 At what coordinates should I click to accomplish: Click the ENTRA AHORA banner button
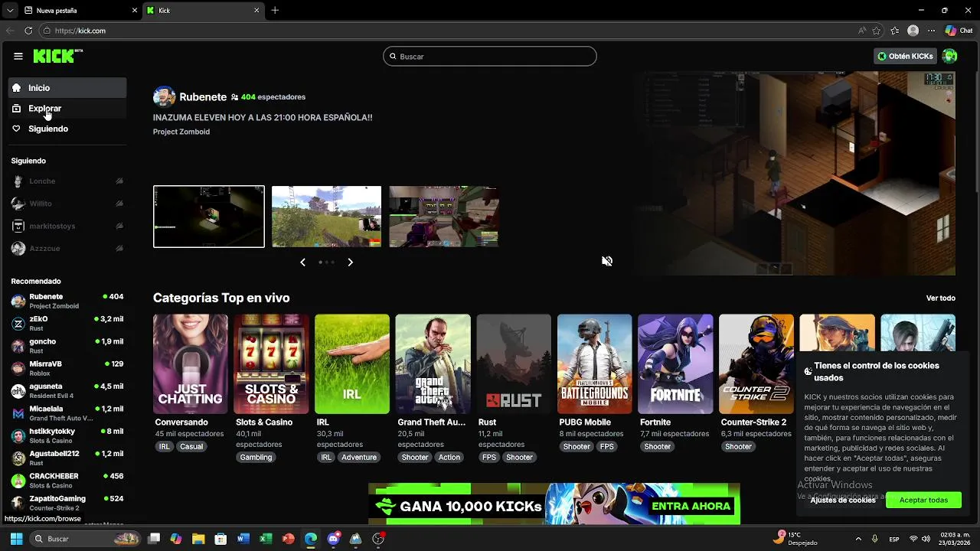click(691, 506)
